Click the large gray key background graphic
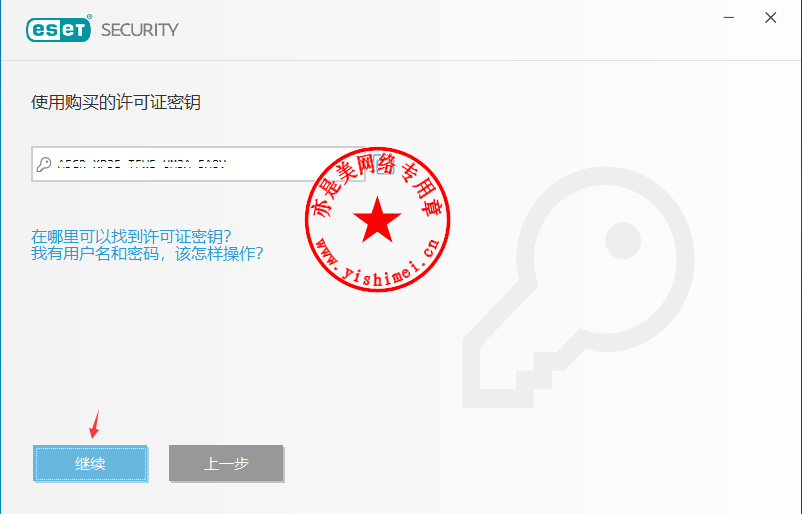Viewport: 802px width, 514px height. 578,287
